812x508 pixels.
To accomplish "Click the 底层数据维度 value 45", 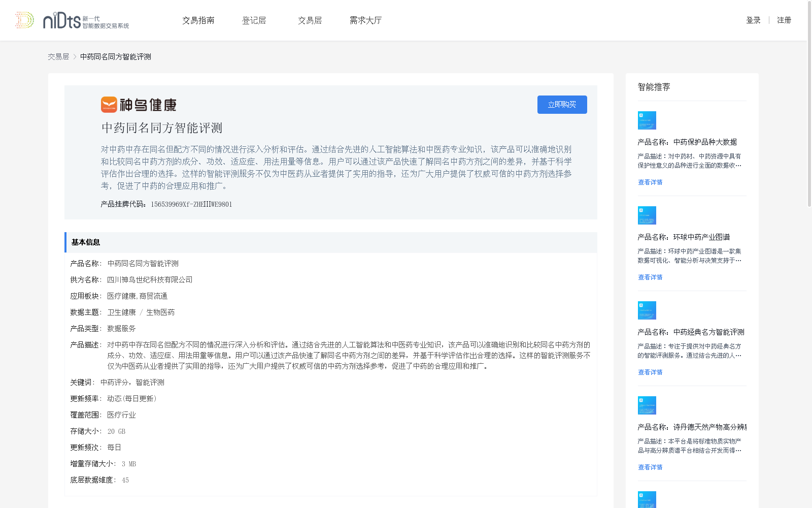I will coord(125,480).
